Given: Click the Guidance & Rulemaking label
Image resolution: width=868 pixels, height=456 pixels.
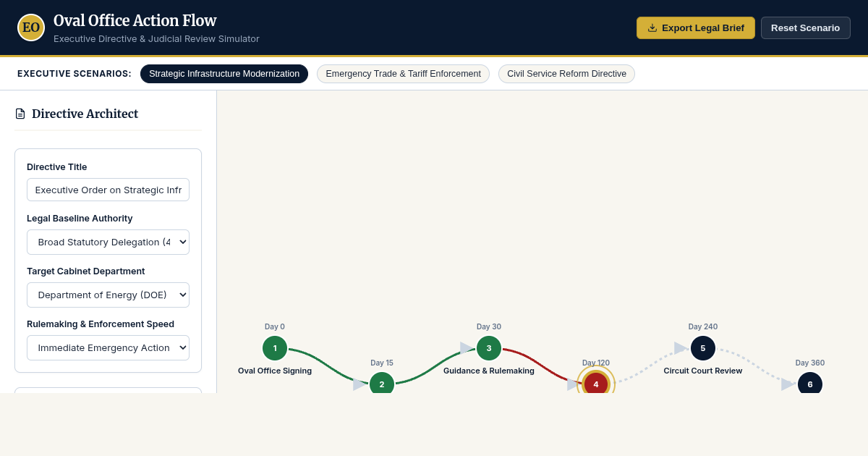Looking at the screenshot, I should pos(489,371).
